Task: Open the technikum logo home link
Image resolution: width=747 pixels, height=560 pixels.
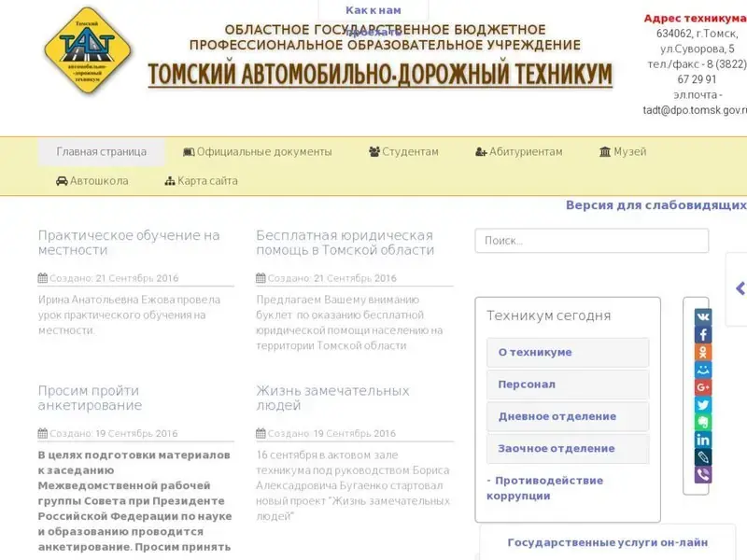Action: click(89, 50)
